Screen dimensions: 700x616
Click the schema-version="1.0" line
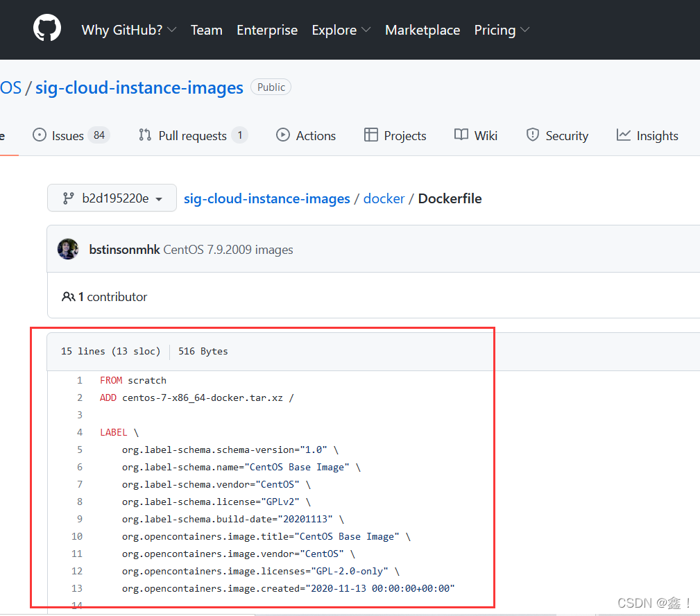pos(230,450)
